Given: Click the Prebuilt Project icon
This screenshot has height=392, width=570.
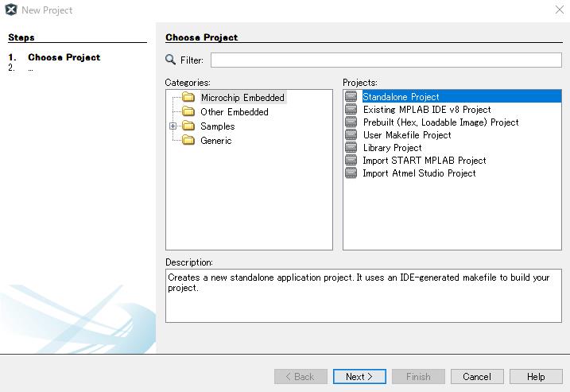Looking at the screenshot, I should (x=351, y=122).
